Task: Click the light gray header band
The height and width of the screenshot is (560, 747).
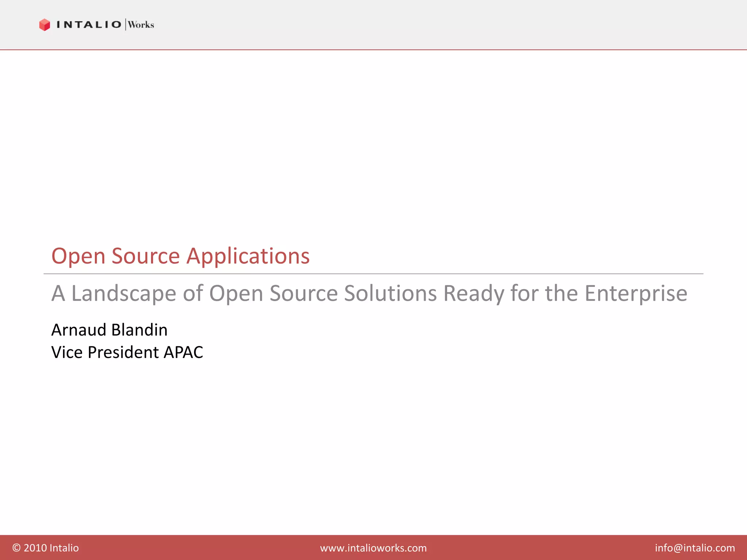Action: 438,24
